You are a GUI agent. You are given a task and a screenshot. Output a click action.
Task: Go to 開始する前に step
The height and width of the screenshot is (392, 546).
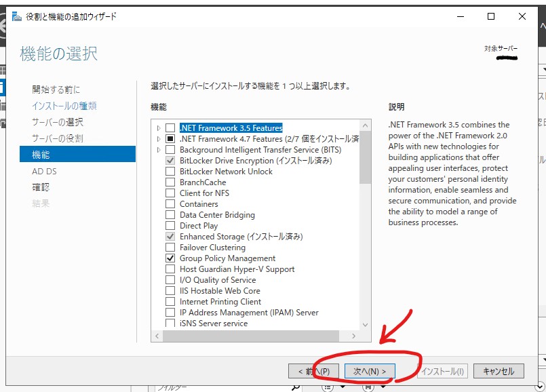click(x=56, y=90)
